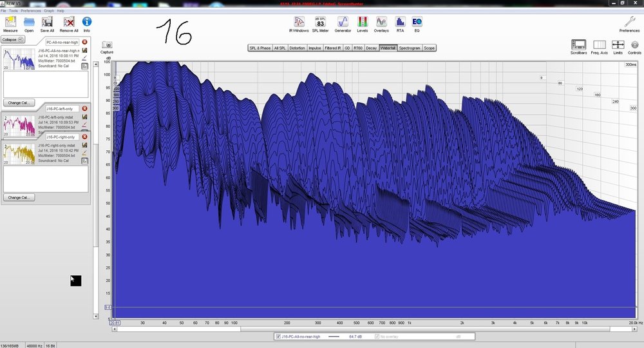
Task: Toggle the No overlay checkbox
Action: [377, 336]
